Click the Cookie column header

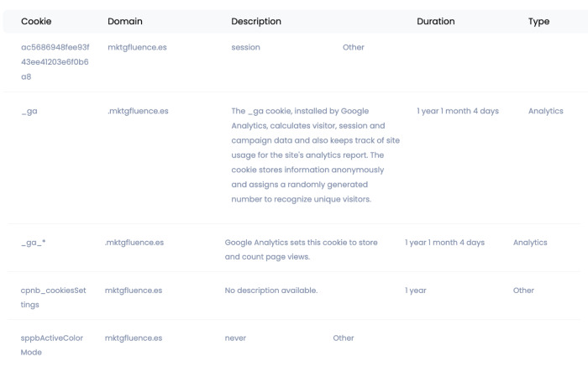(x=35, y=21)
